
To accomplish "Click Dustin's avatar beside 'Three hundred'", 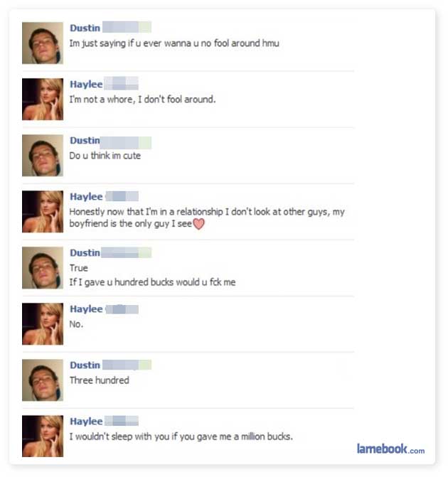I will coord(43,380).
